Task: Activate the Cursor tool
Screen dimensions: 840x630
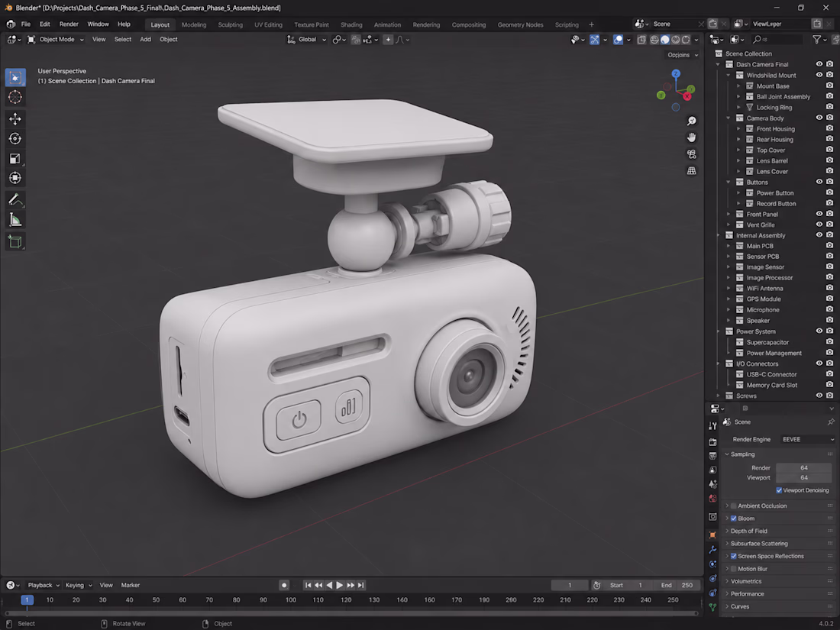Action: (x=15, y=97)
